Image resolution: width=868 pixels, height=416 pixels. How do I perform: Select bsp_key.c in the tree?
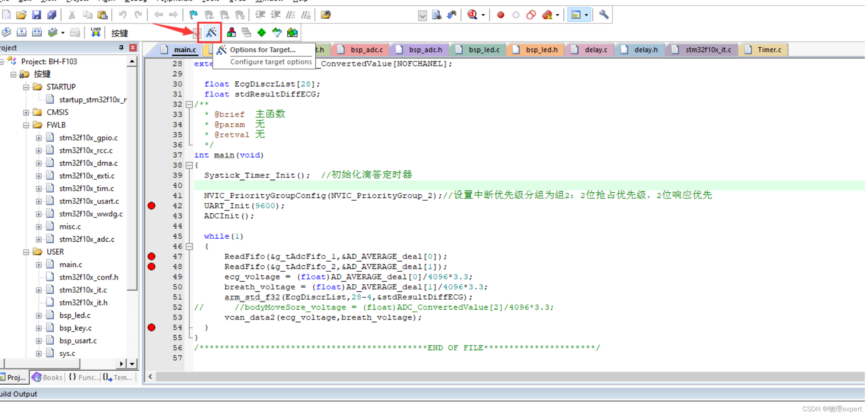tap(75, 328)
